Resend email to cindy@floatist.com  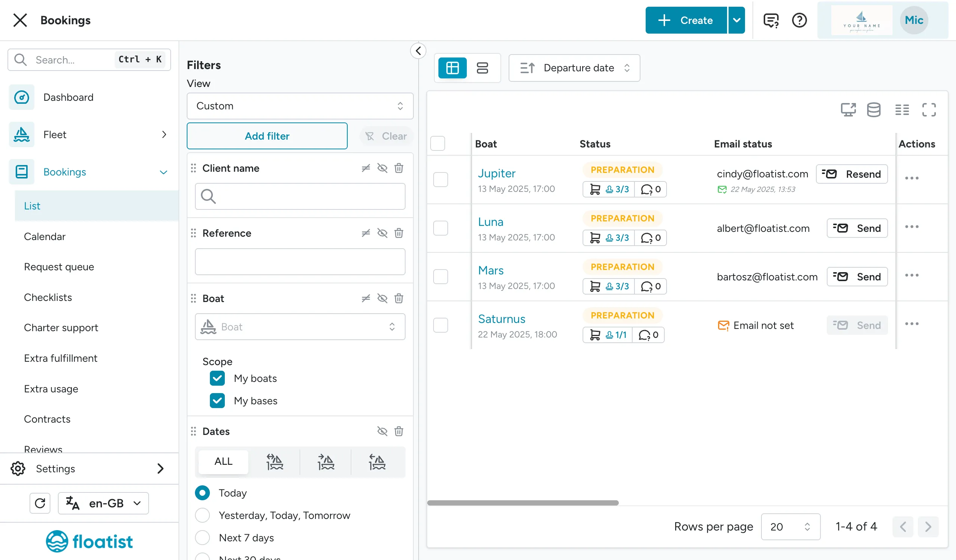click(x=852, y=174)
